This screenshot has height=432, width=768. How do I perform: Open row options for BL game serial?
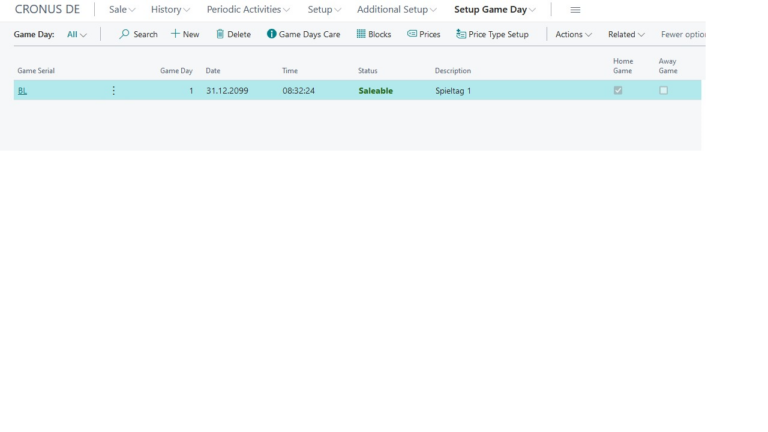coord(114,91)
